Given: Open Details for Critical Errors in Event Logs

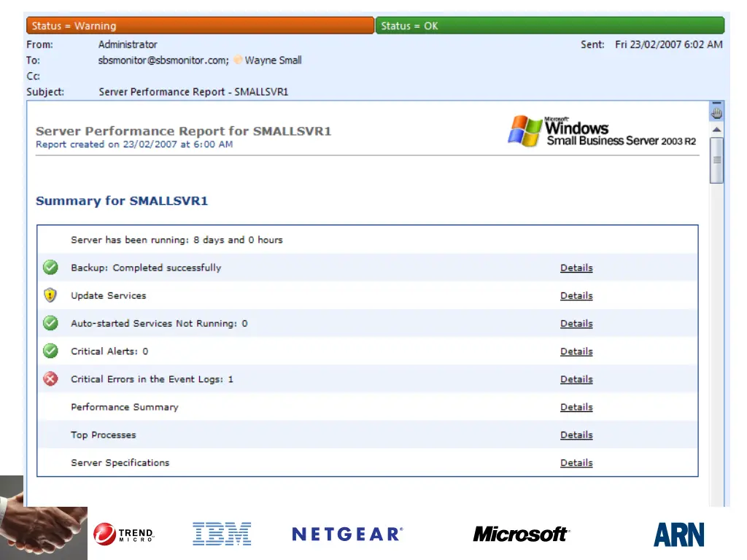Looking at the screenshot, I should coord(576,379).
